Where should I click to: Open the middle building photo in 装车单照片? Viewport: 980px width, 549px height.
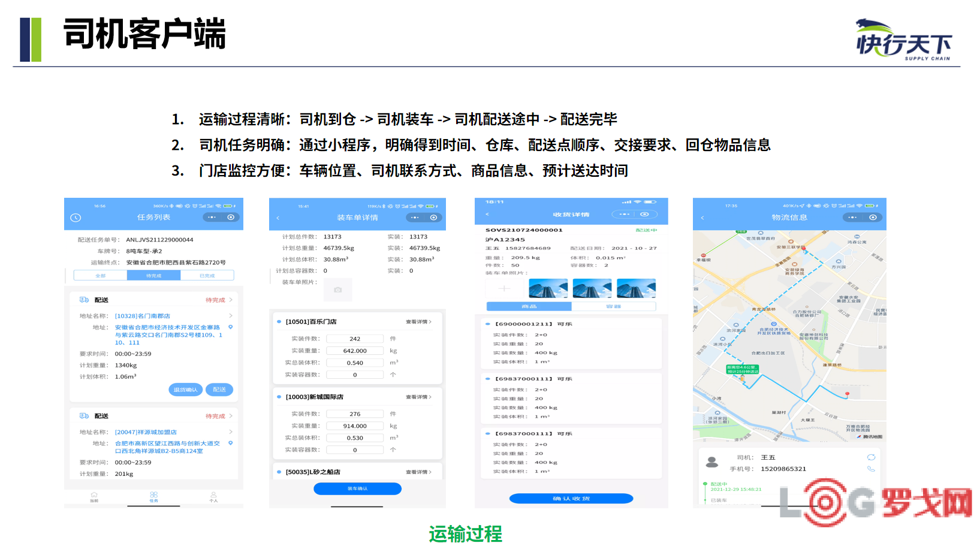click(x=592, y=288)
